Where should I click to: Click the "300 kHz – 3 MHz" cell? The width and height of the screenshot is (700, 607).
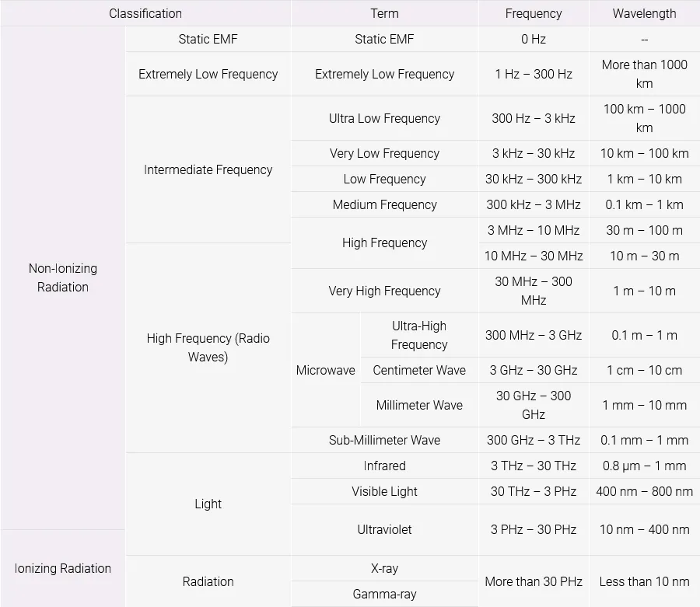(x=534, y=204)
